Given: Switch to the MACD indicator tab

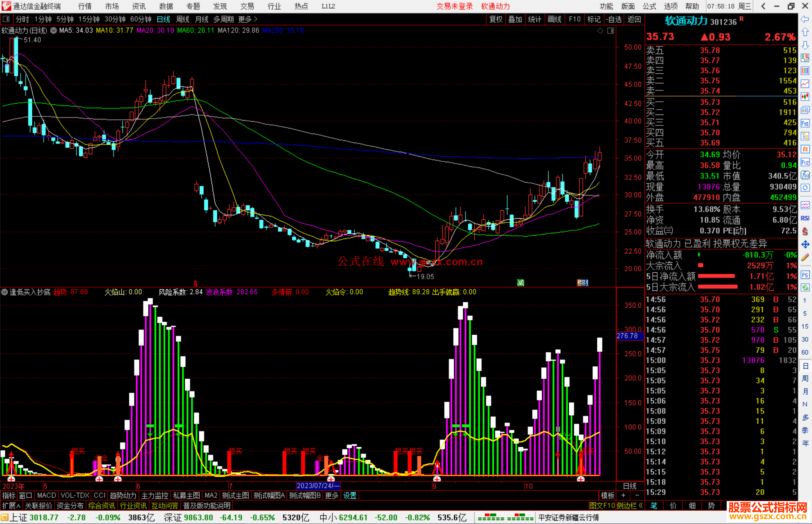Looking at the screenshot, I should tap(46, 495).
